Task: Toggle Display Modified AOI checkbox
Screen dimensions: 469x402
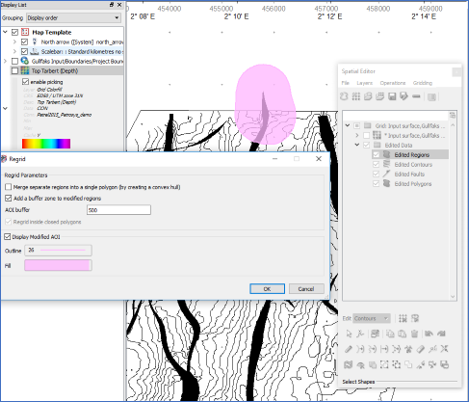Action: pos(7,237)
